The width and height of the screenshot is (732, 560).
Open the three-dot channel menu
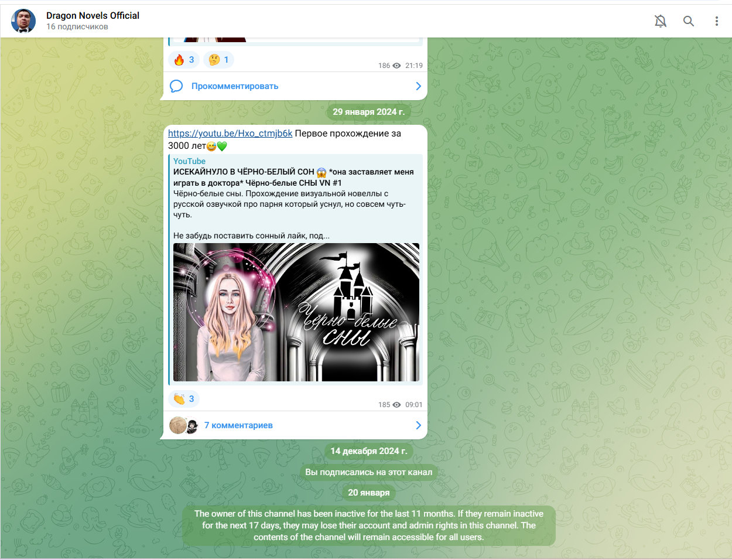click(x=717, y=21)
